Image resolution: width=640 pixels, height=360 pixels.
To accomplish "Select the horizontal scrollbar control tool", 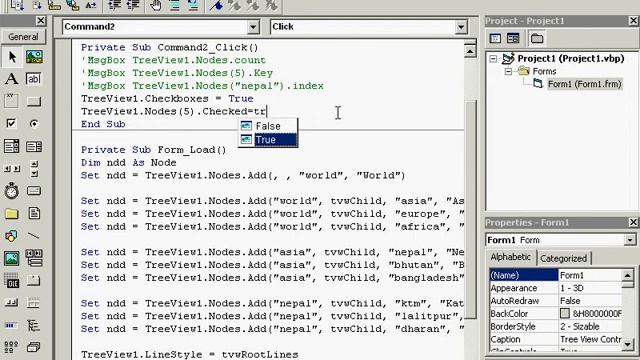I will click(11, 168).
